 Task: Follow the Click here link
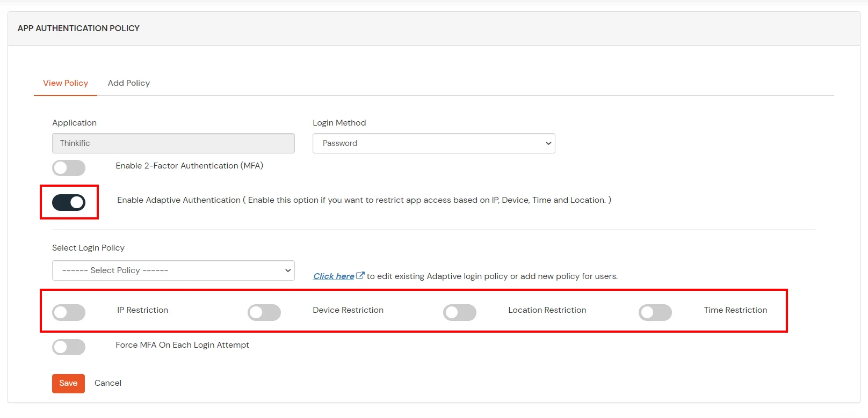(334, 276)
